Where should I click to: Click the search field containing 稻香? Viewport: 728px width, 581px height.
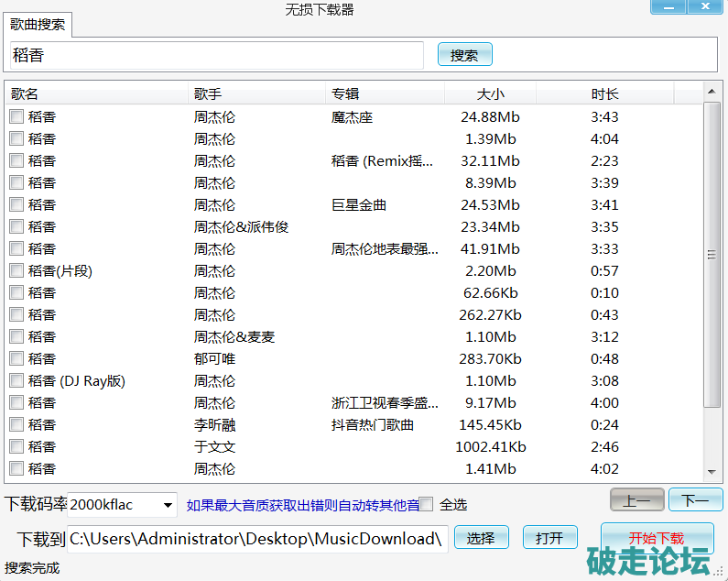[x=216, y=55]
